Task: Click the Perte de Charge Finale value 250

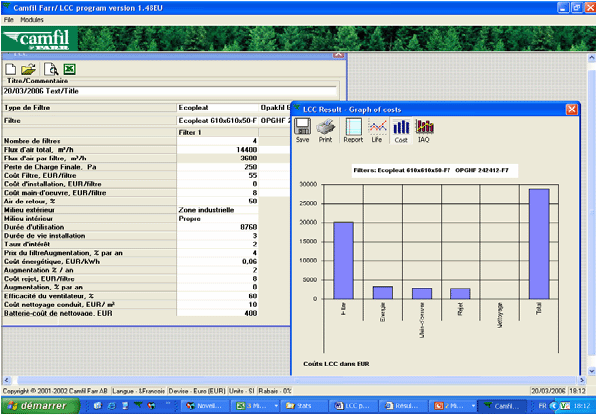Action: pos(217,167)
